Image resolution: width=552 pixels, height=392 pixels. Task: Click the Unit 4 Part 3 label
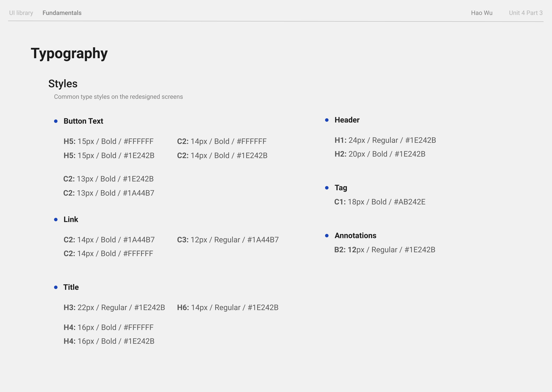526,13
